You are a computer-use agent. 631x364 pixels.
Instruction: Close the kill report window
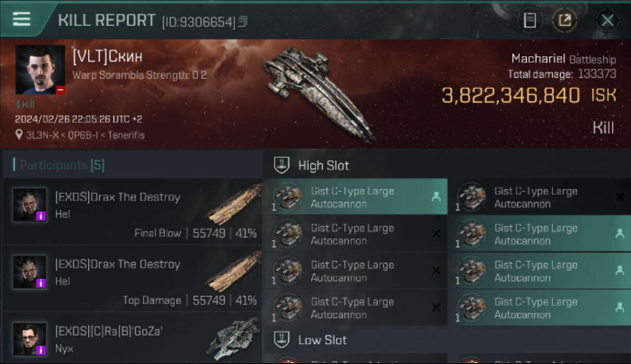[x=607, y=20]
